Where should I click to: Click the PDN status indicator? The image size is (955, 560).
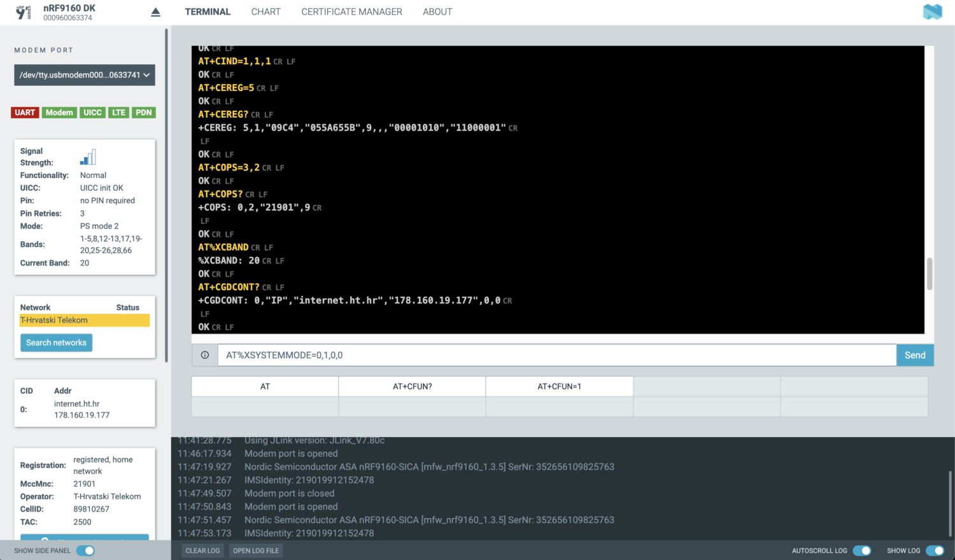coord(144,112)
